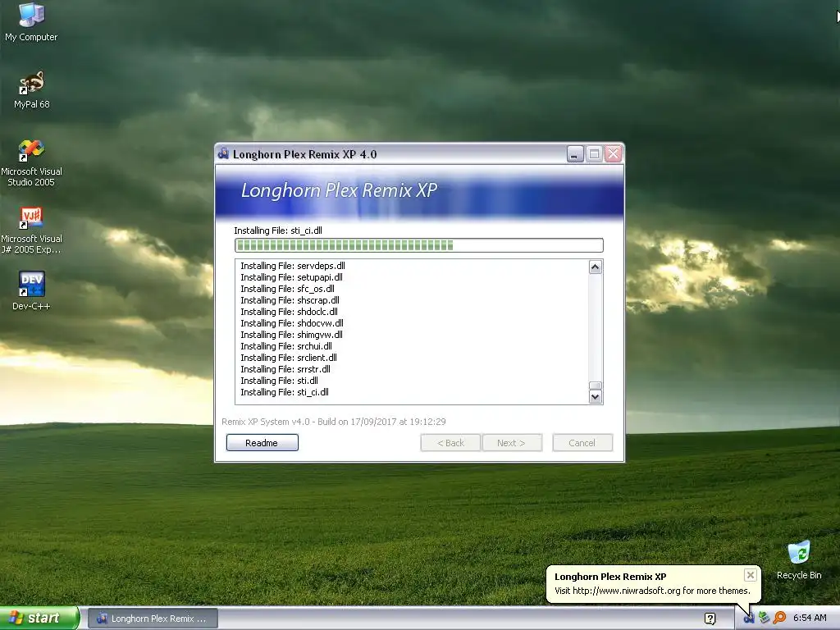This screenshot has height=630, width=840.
Task: Minimize the Longhorn Plex Remix window
Action: (x=575, y=154)
